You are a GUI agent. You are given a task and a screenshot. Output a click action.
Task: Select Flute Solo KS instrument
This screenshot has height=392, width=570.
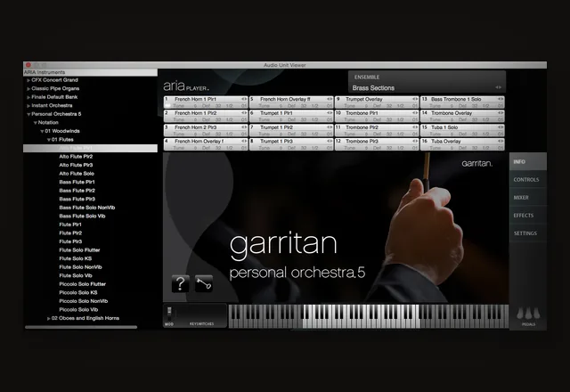[x=75, y=258]
